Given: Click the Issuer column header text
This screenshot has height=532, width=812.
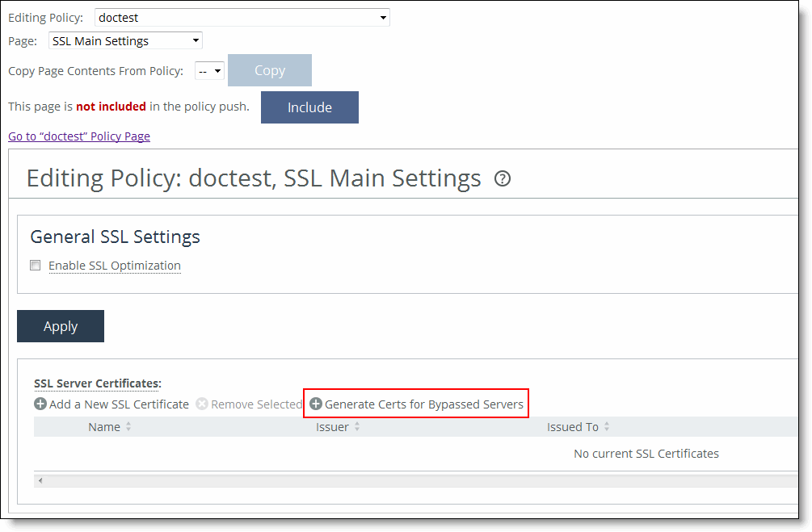Looking at the screenshot, I should click(332, 427).
